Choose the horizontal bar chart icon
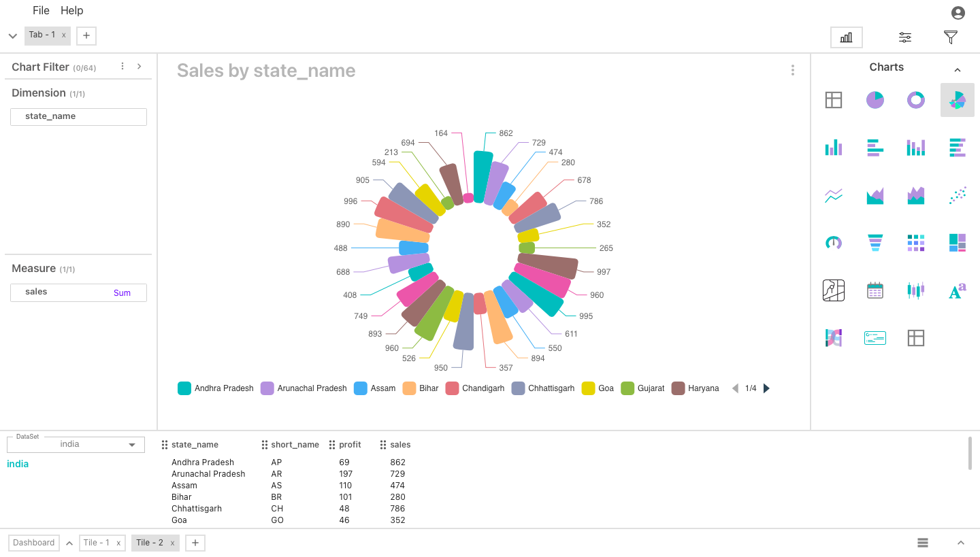Screen dimensions: 980x557 pyautogui.click(x=875, y=148)
